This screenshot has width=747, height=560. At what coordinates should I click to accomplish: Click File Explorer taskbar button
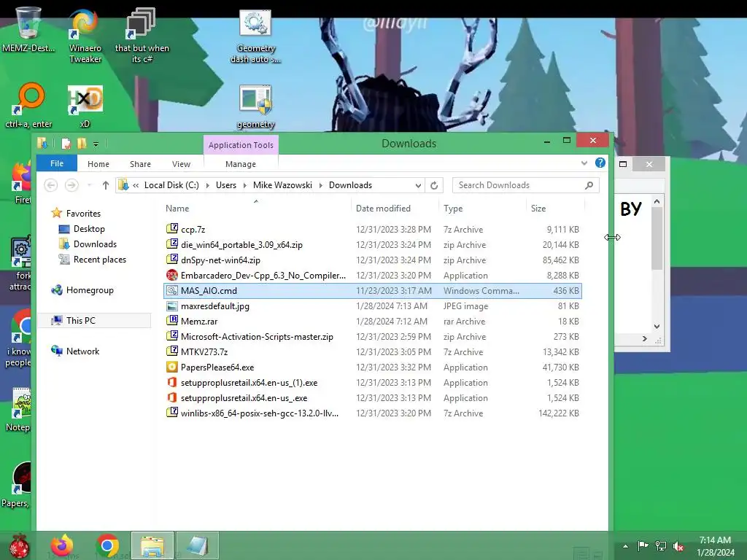click(152, 545)
